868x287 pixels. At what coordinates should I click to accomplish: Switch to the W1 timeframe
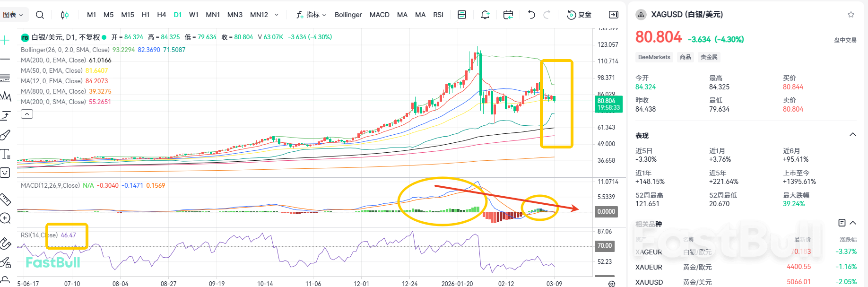pyautogui.click(x=193, y=15)
